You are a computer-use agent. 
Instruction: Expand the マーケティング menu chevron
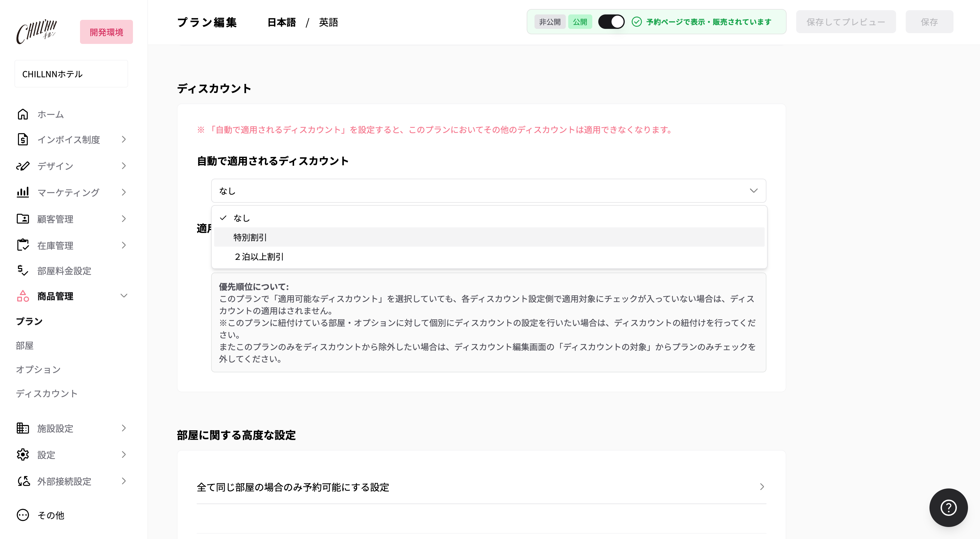pyautogui.click(x=124, y=192)
